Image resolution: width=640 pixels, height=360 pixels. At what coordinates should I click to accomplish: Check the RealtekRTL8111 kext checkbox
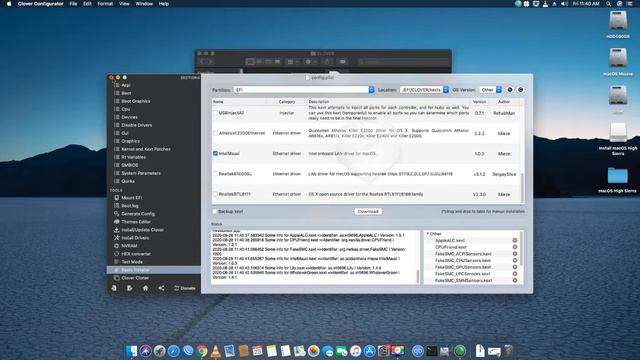click(x=215, y=194)
